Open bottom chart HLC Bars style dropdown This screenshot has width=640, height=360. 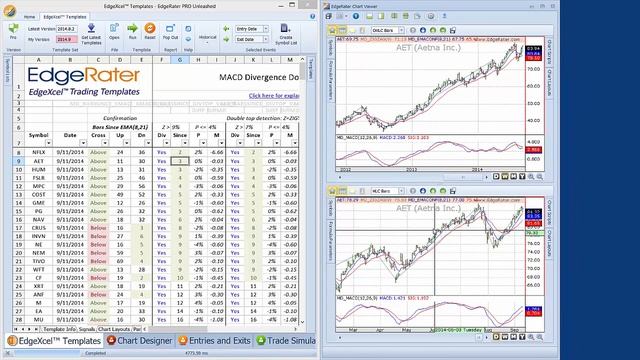[401, 191]
